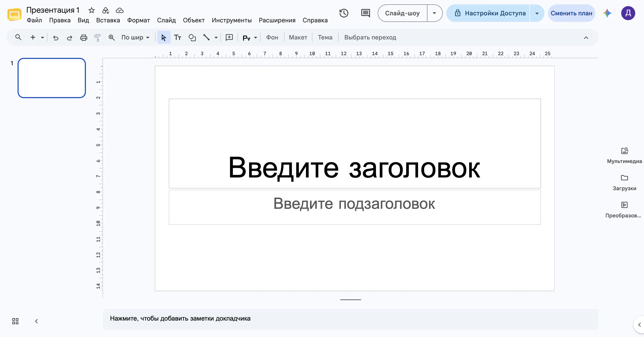
Task: Add a comment from the toolbar
Action: (x=229, y=37)
